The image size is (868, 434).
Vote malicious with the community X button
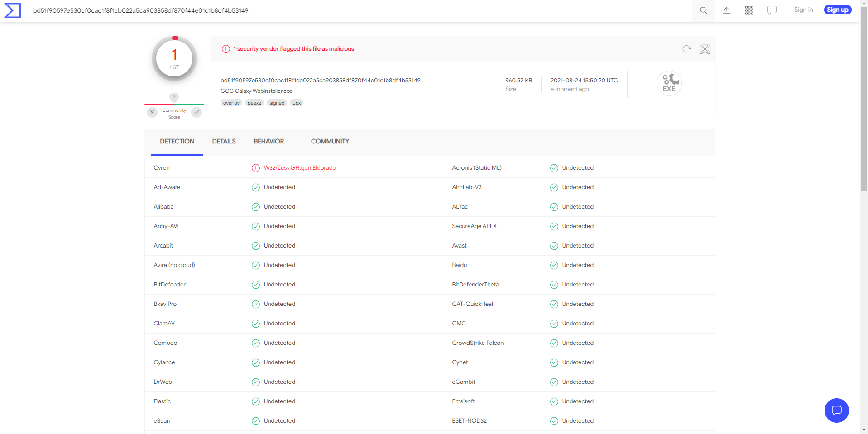(x=152, y=112)
